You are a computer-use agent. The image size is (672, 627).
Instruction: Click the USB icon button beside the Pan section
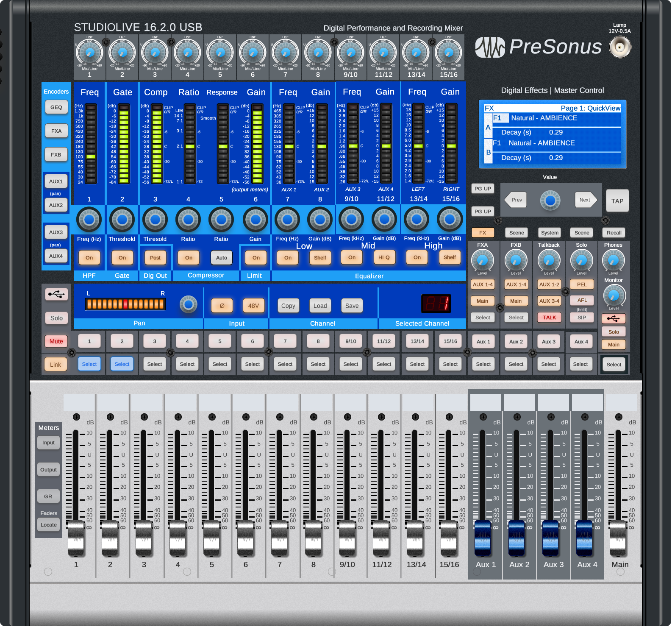coord(56,294)
